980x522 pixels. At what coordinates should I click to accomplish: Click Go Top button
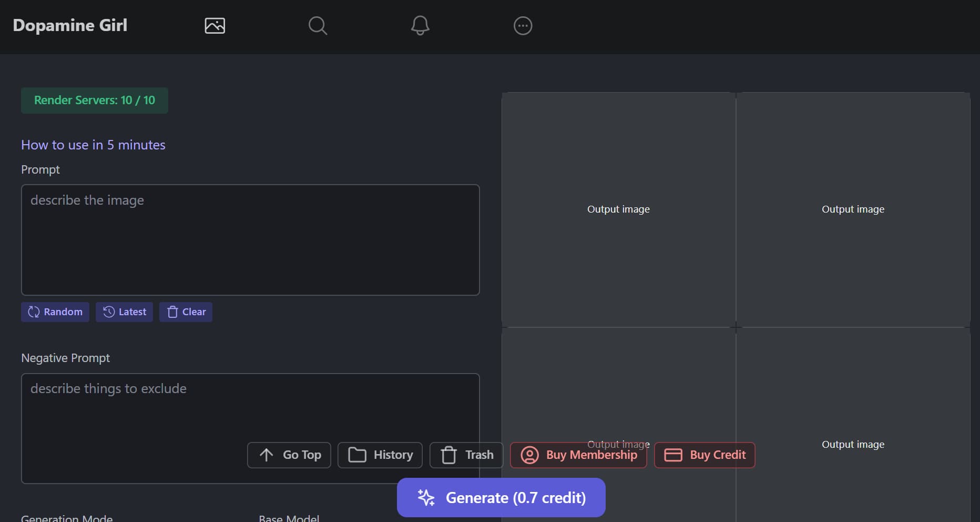point(289,455)
